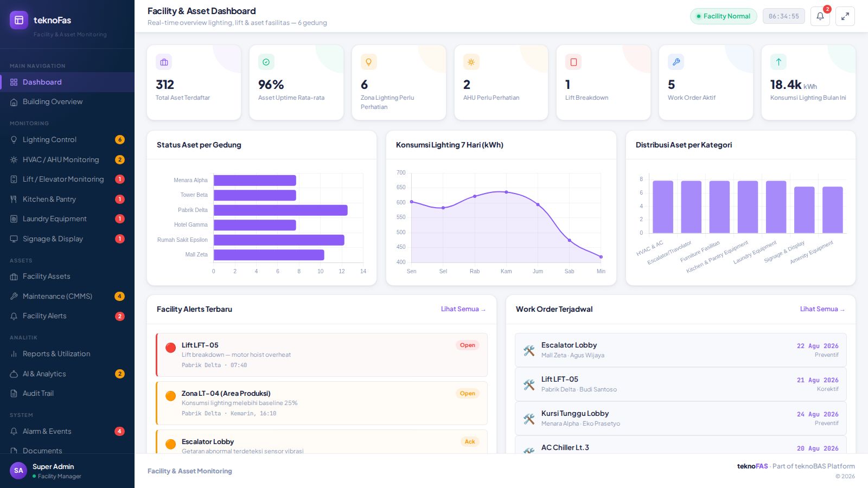Click the '24 Agu 2026' work order date
This screenshot has width=868, height=488.
click(818, 414)
